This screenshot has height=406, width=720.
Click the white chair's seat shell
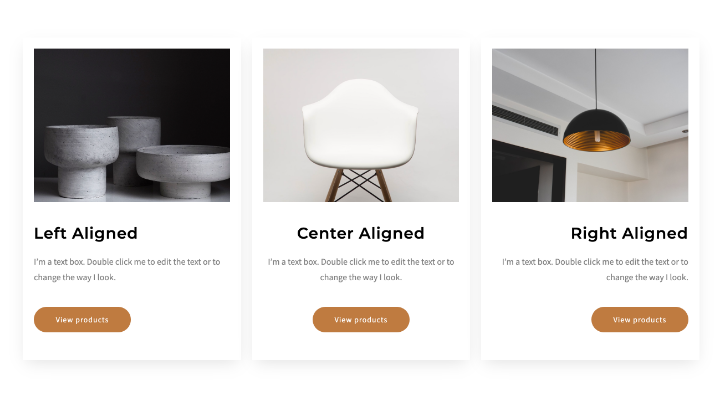[360, 125]
